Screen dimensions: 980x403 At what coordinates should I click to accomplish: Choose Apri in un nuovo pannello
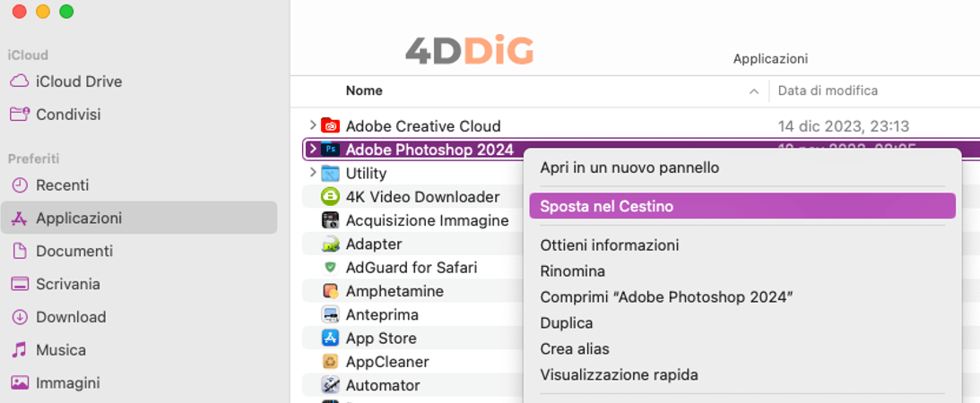click(630, 167)
